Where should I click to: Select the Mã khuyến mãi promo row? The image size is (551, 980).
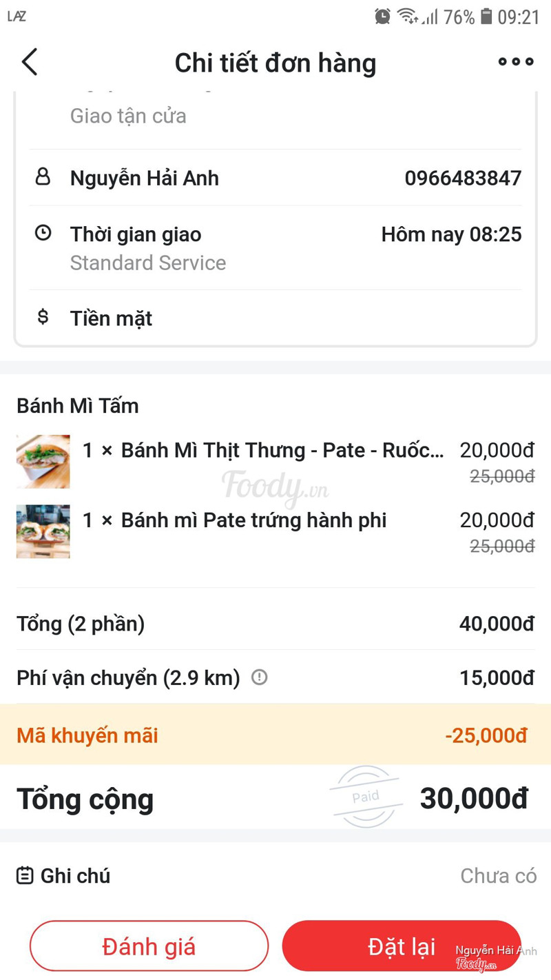pyautogui.click(x=275, y=735)
